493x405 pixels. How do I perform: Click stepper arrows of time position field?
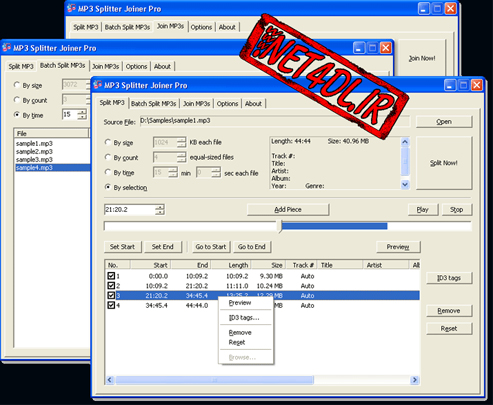coord(160,210)
